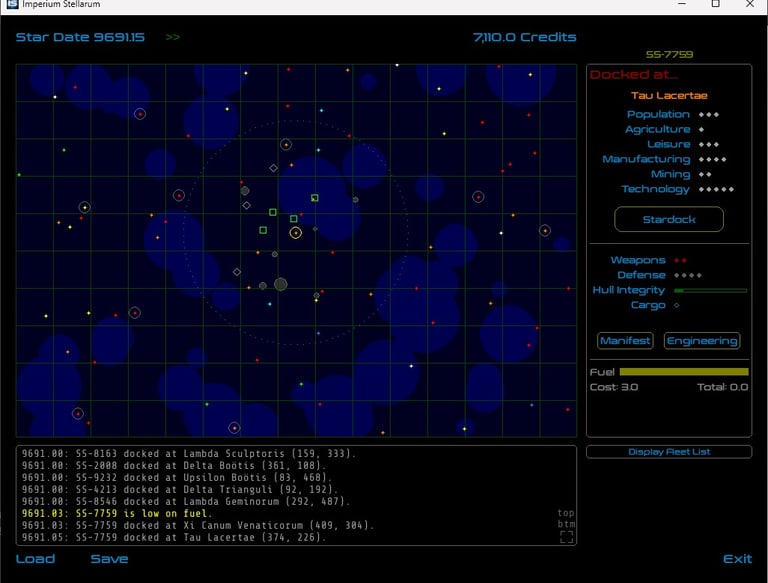Click log entry about Lambda Sculptoris

pyautogui.click(x=189, y=454)
